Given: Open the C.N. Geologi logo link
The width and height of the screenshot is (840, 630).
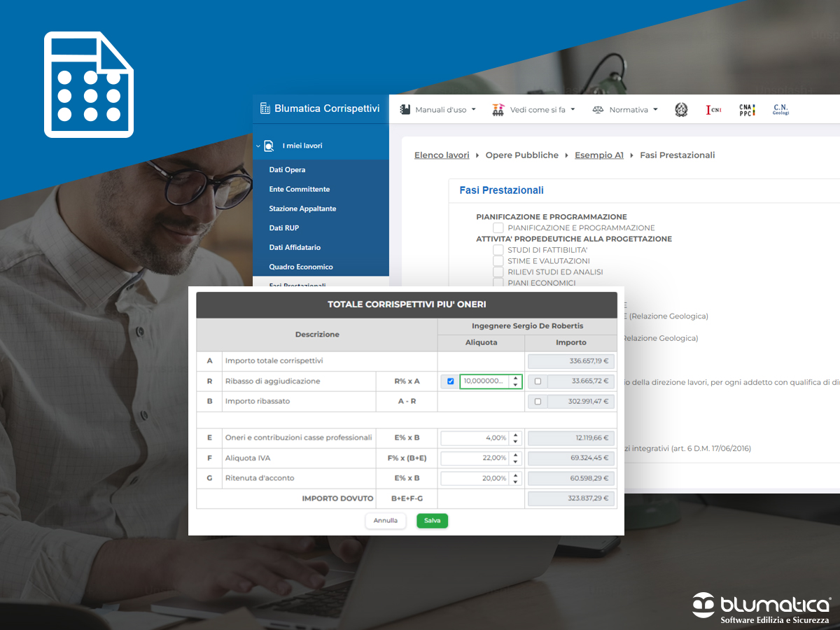Looking at the screenshot, I should [780, 109].
